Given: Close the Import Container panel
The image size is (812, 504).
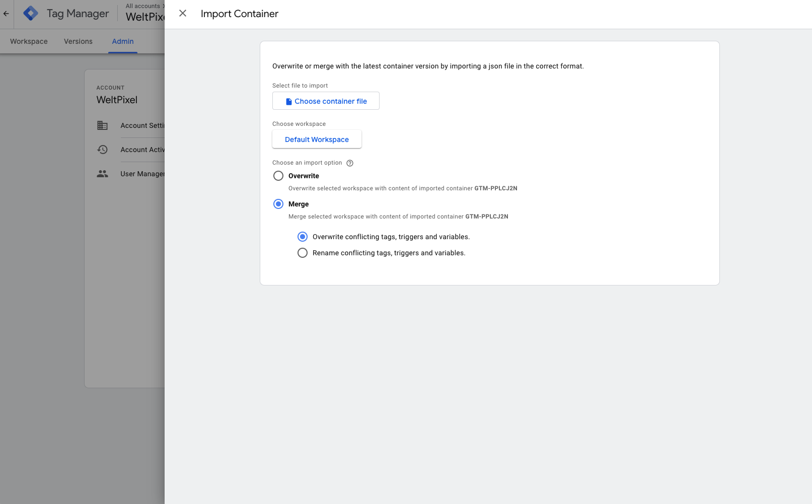Looking at the screenshot, I should (183, 14).
